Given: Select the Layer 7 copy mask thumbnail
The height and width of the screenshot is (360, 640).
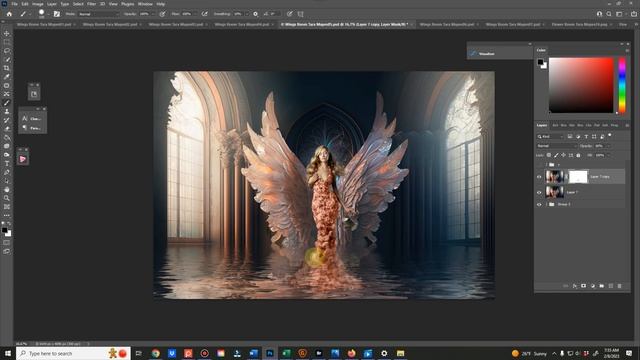Looking at the screenshot, I should click(578, 177).
